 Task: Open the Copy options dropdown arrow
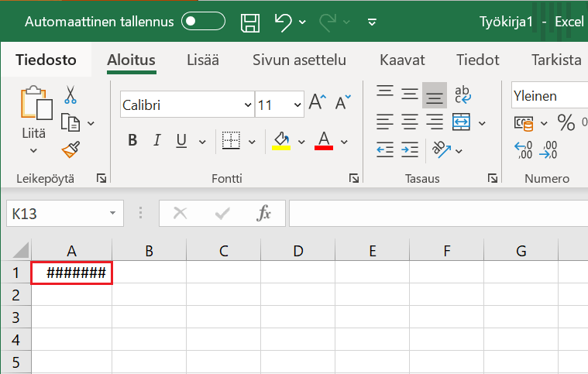point(91,123)
